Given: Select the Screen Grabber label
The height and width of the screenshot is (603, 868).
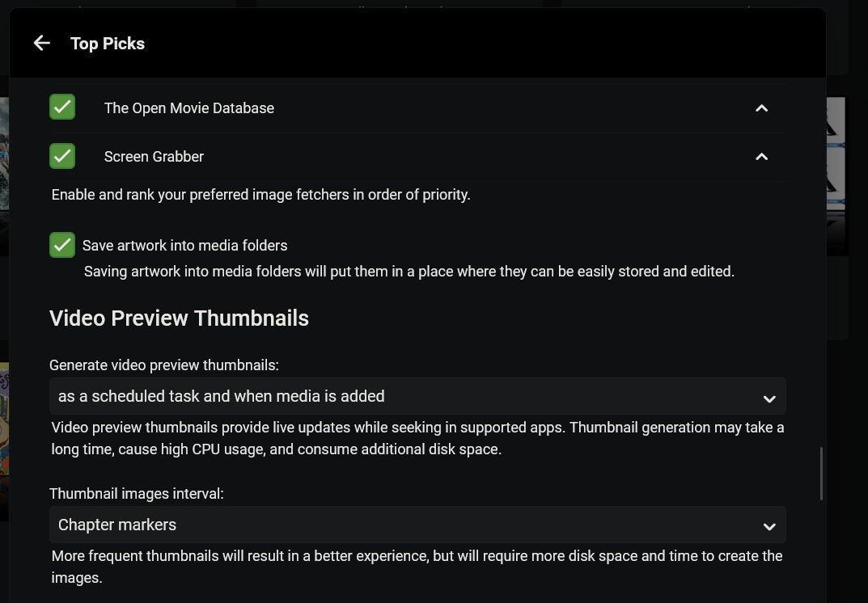Looking at the screenshot, I should tap(154, 157).
